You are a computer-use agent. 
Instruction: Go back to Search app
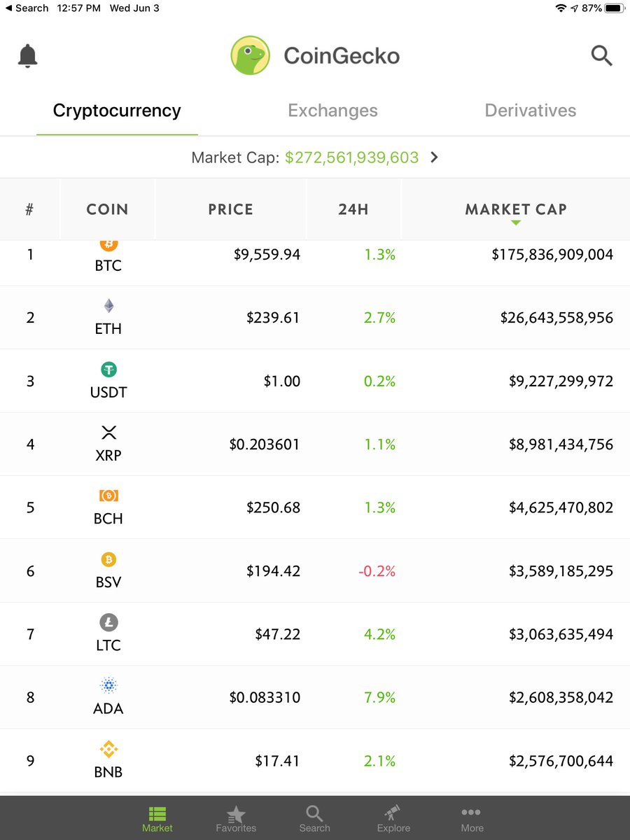coord(27,8)
